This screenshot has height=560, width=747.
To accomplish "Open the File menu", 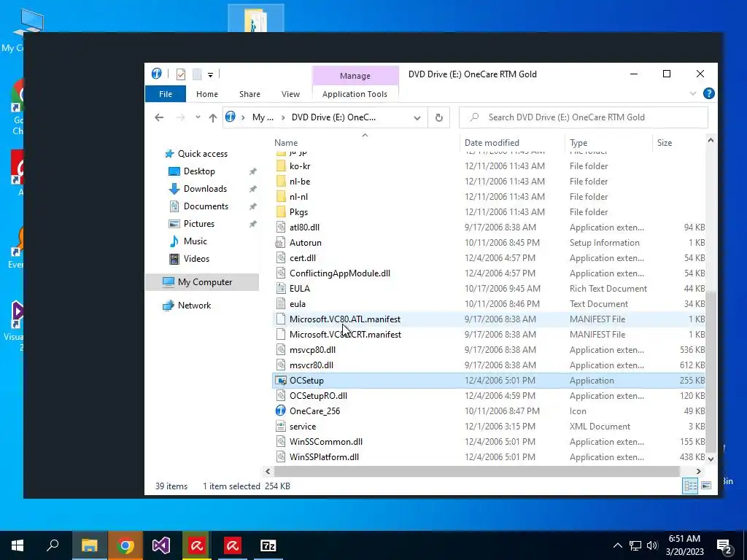I will tap(166, 94).
